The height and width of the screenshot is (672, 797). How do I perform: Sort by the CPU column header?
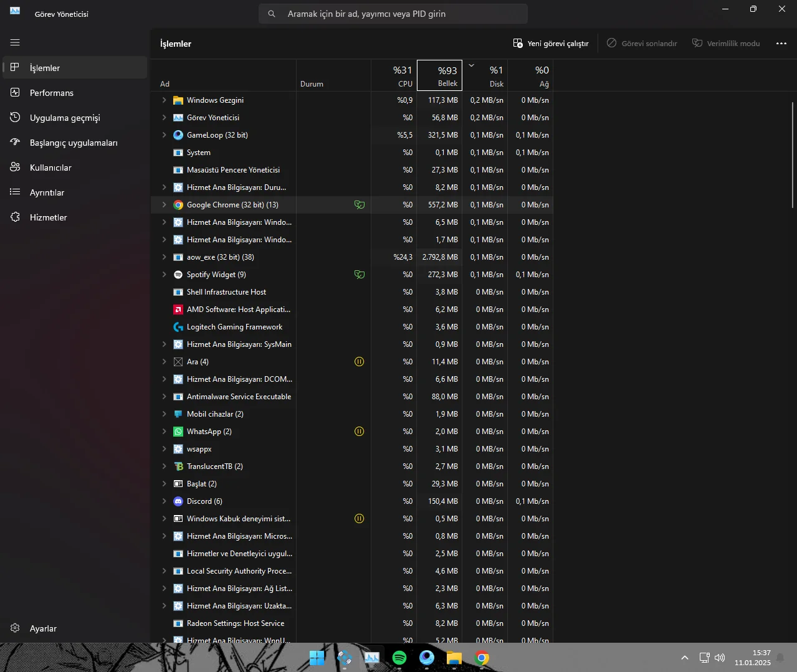coord(394,76)
